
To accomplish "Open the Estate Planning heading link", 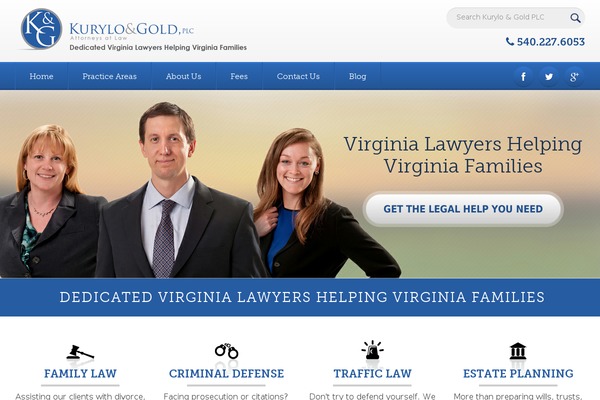I will coord(518,373).
